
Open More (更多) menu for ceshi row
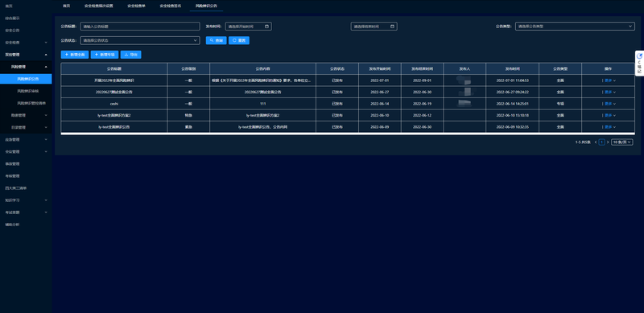click(x=610, y=104)
